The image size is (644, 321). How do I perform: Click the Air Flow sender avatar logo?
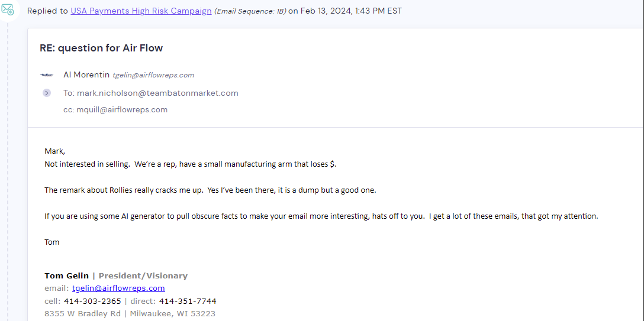47,75
